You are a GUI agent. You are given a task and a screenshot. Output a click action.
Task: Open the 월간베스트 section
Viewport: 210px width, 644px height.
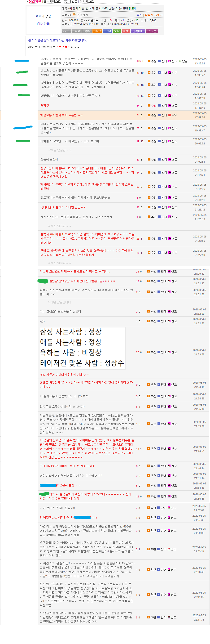coord(87,1)
